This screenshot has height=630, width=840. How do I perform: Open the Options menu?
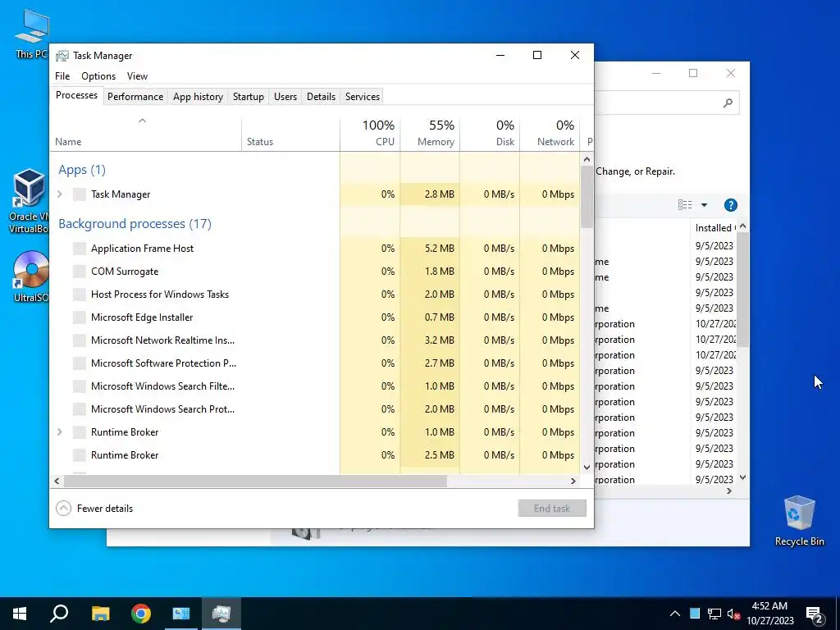point(98,76)
